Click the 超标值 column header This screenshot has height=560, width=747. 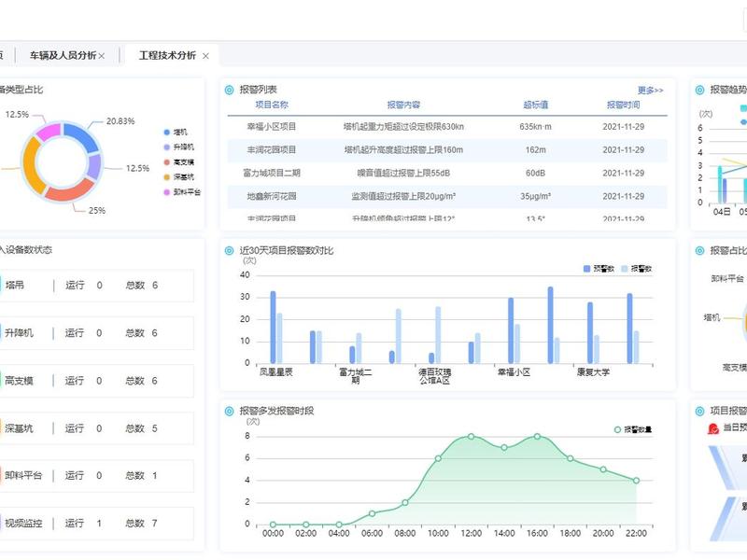coord(535,105)
